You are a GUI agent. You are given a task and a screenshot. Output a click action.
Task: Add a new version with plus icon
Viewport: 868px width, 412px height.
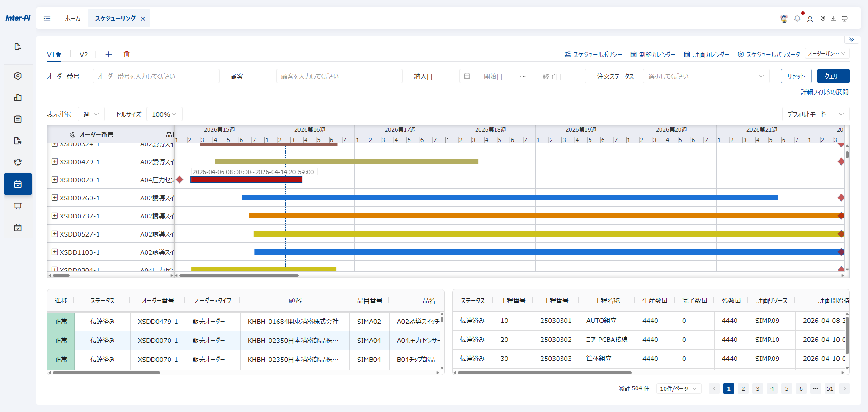[x=108, y=54]
